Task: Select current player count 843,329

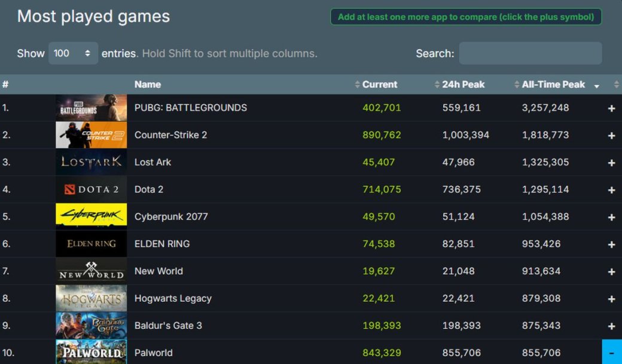Action: point(382,353)
